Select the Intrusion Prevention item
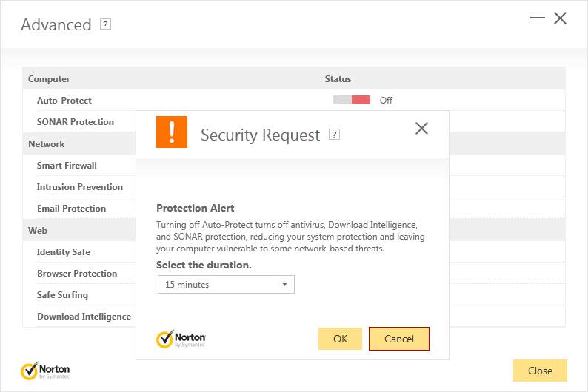Screen dimensions: 588x392 [80, 187]
